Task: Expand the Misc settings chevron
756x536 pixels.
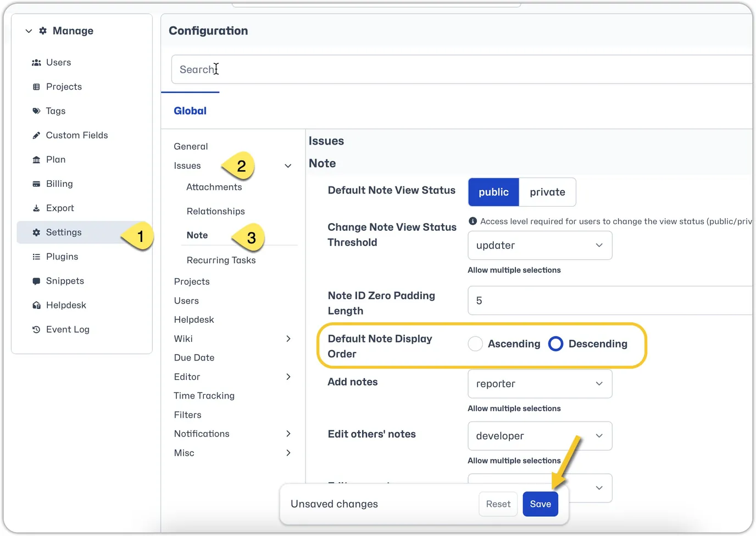Action: [x=288, y=453]
